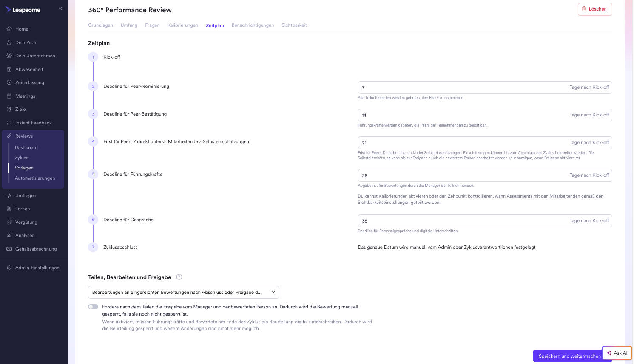The width and height of the screenshot is (634, 364).
Task: Collapse the sidebar with double-chevron icon
Action: point(60,8)
